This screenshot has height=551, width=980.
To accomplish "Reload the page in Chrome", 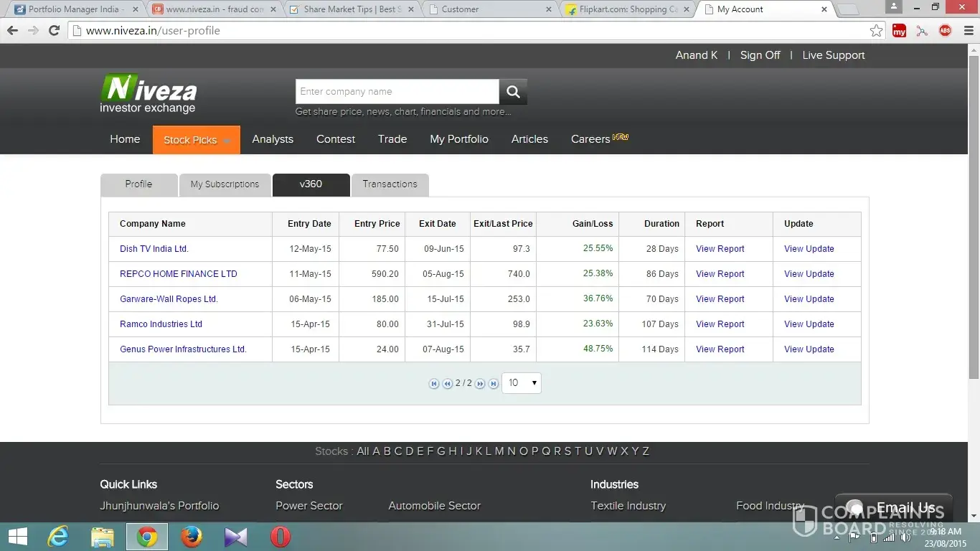I will (54, 31).
